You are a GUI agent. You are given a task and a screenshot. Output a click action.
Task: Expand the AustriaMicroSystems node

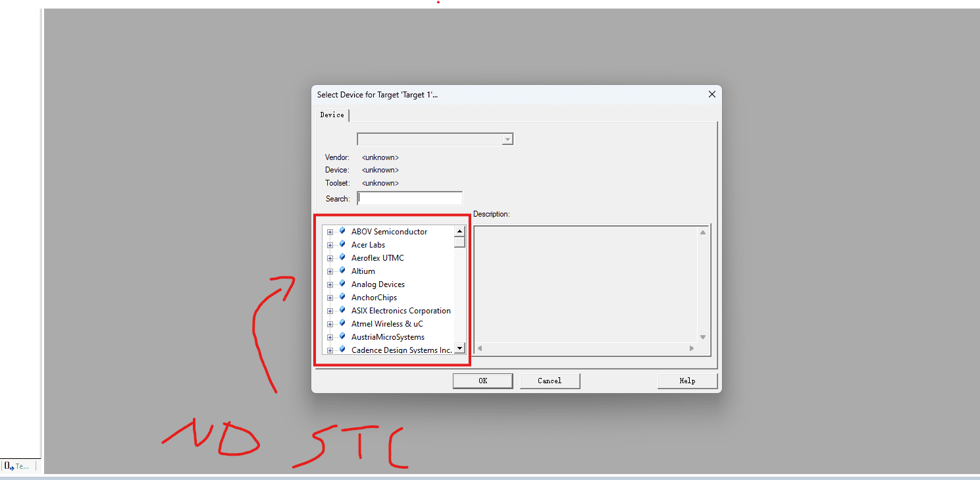330,337
